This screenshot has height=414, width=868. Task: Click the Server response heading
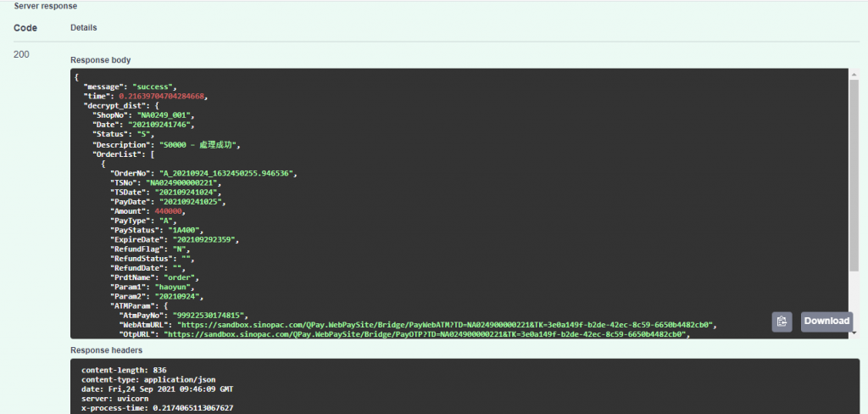tap(46, 6)
